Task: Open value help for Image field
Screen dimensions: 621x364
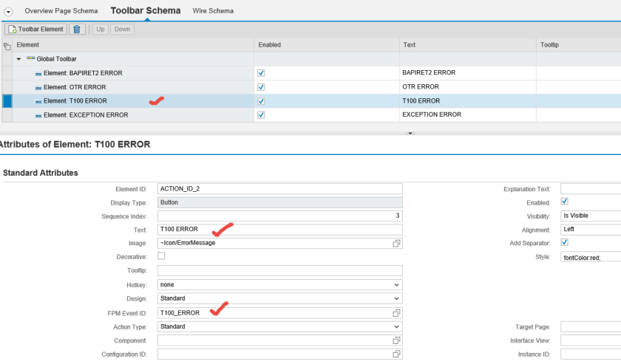Action: tap(396, 244)
